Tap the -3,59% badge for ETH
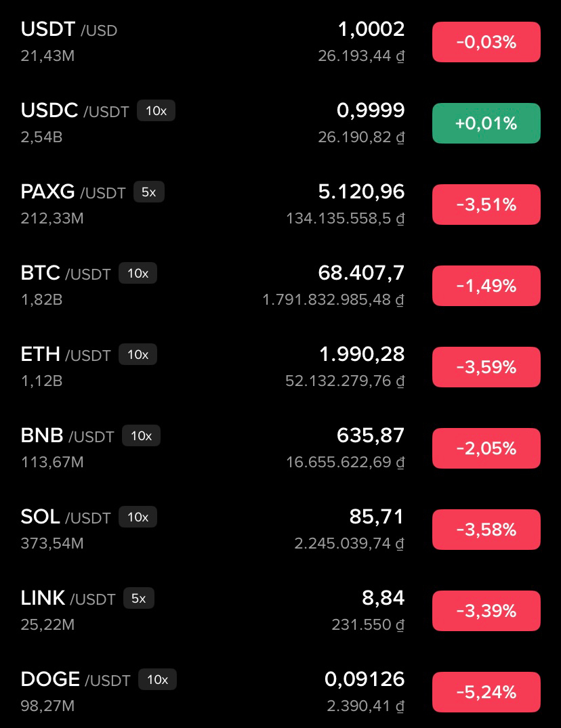This screenshot has width=561, height=728. [486, 367]
